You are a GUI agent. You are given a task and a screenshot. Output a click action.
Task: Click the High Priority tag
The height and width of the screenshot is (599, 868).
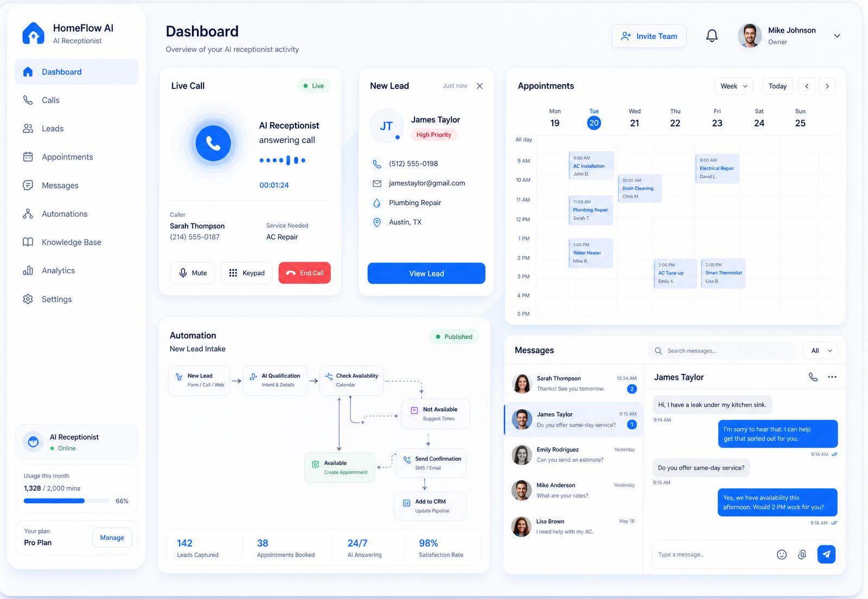point(434,135)
